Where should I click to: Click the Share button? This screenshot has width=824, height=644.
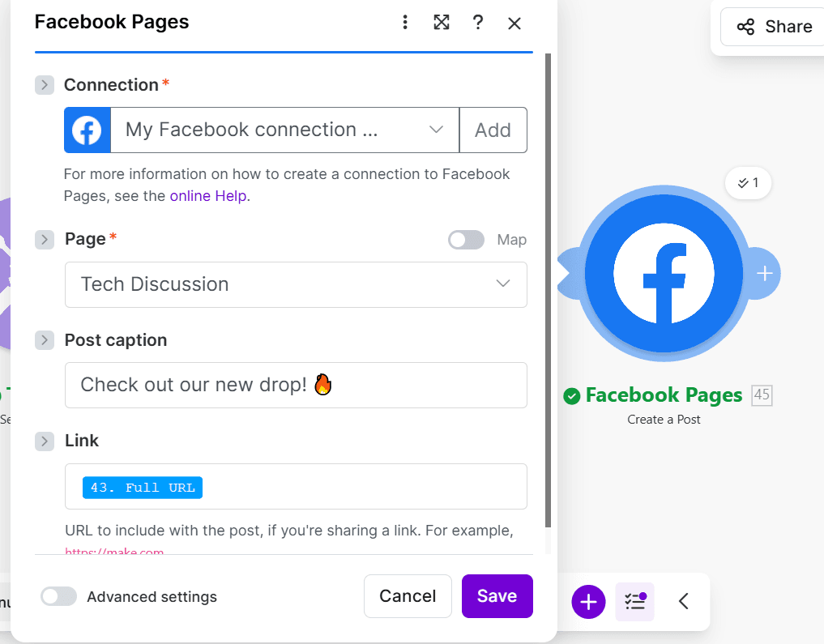point(773,27)
